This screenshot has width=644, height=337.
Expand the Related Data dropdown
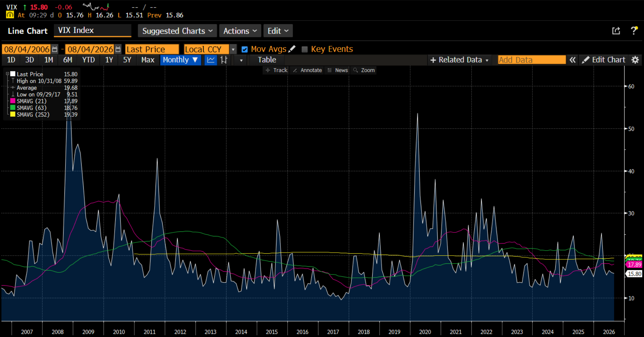point(459,60)
